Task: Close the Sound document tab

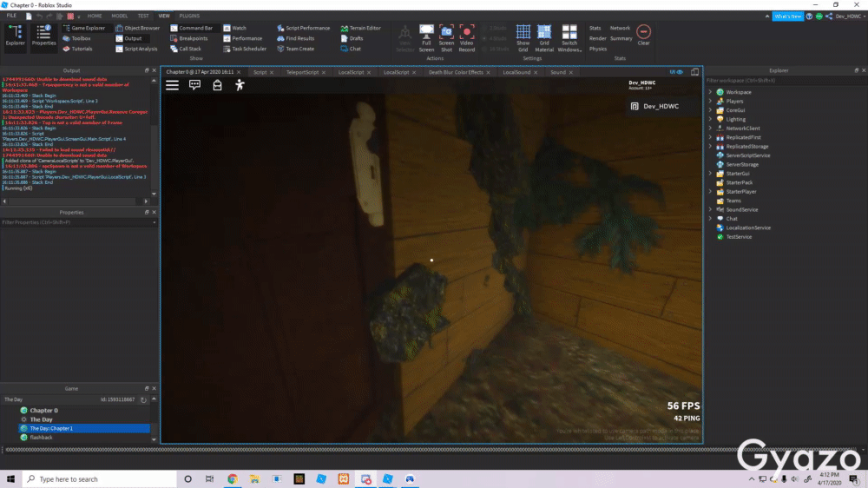Action: pyautogui.click(x=571, y=73)
